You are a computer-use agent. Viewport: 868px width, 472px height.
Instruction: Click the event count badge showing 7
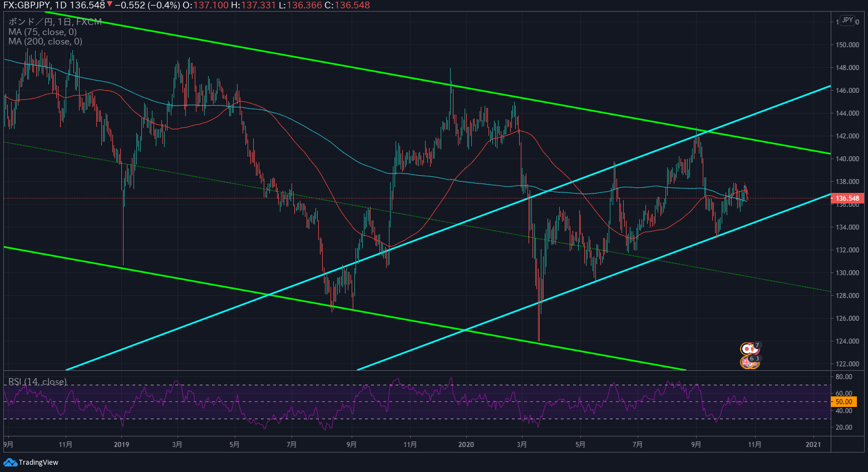click(757, 345)
